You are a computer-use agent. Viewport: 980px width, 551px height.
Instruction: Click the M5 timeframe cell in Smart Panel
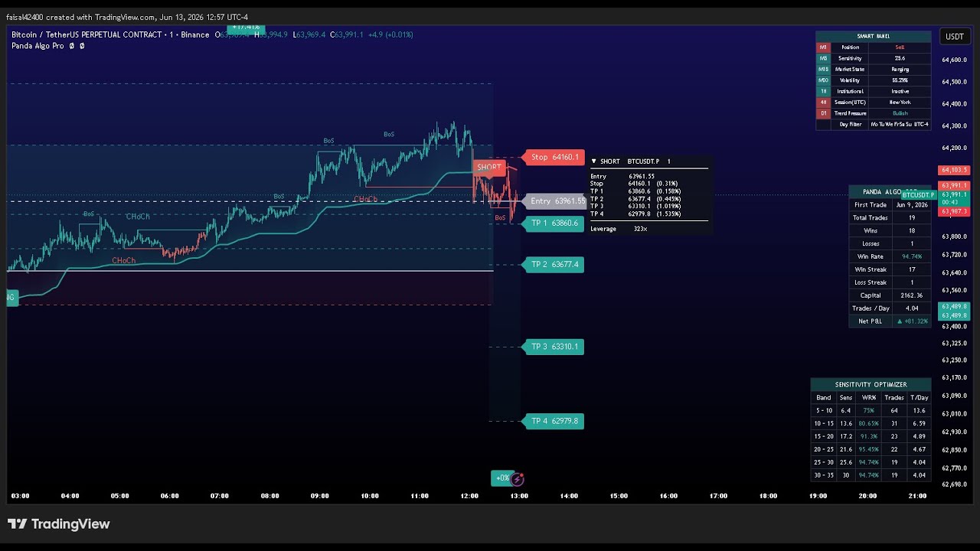[x=824, y=58]
